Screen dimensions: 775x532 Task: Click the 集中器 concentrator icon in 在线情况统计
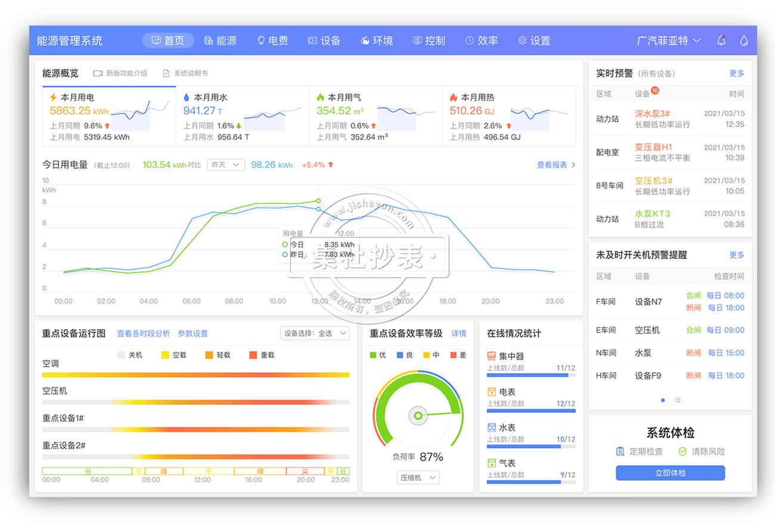[490, 356]
